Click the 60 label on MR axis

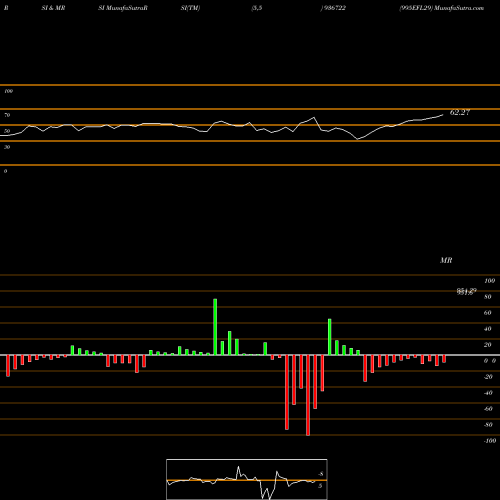point(488,313)
